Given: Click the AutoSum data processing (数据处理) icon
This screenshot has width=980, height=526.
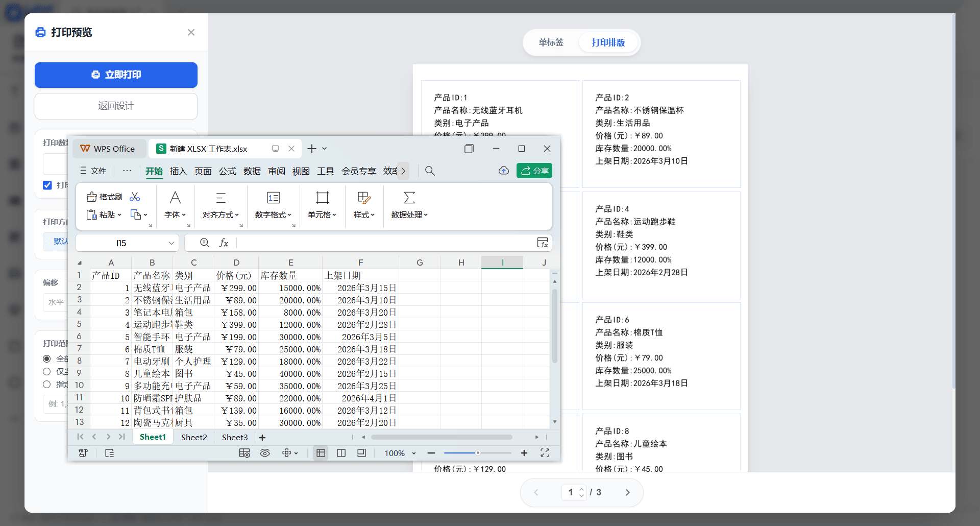Looking at the screenshot, I should [x=409, y=198].
